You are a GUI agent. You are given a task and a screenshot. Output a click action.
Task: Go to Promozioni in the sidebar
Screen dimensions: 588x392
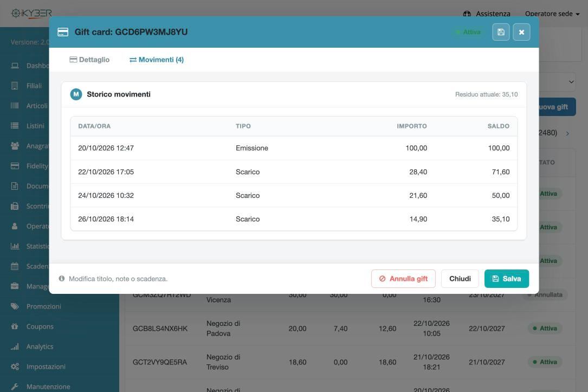(43, 306)
